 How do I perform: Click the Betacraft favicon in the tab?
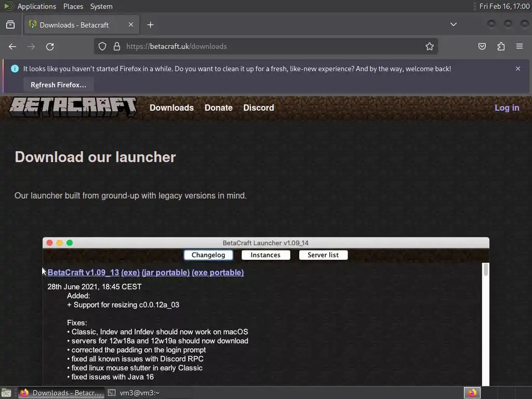click(x=33, y=25)
